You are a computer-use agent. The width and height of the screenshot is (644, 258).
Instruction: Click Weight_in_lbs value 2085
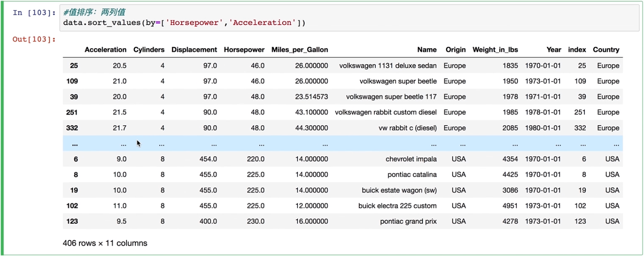(x=510, y=128)
